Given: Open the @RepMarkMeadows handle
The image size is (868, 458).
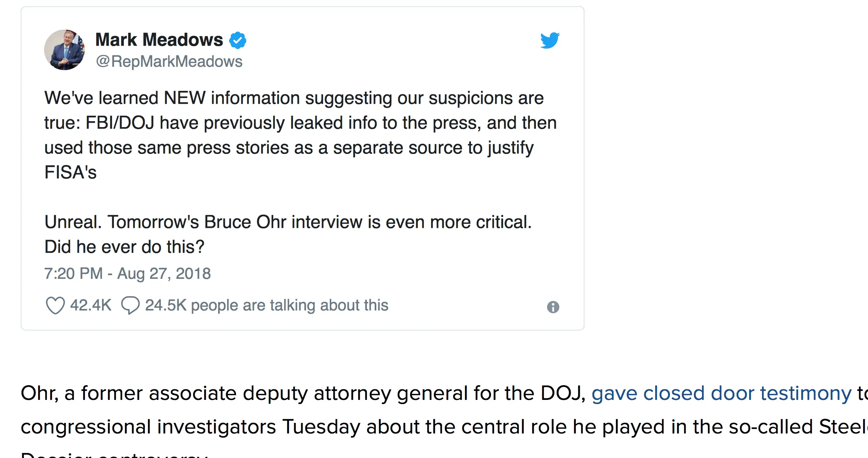Looking at the screenshot, I should pyautogui.click(x=169, y=61).
